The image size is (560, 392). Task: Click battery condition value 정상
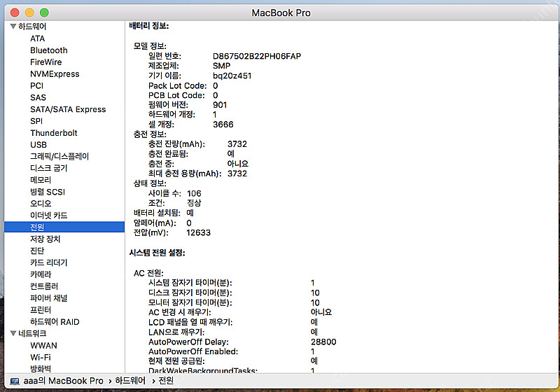[x=194, y=203]
